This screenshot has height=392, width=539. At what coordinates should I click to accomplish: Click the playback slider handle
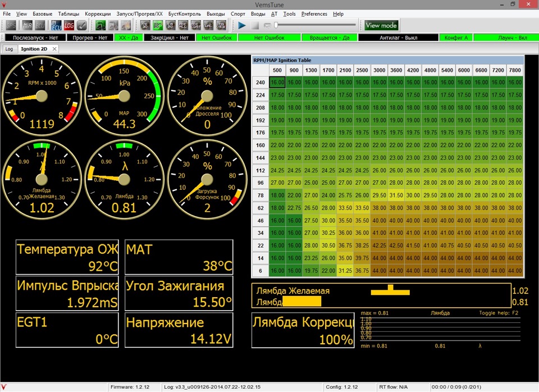(x=276, y=25)
